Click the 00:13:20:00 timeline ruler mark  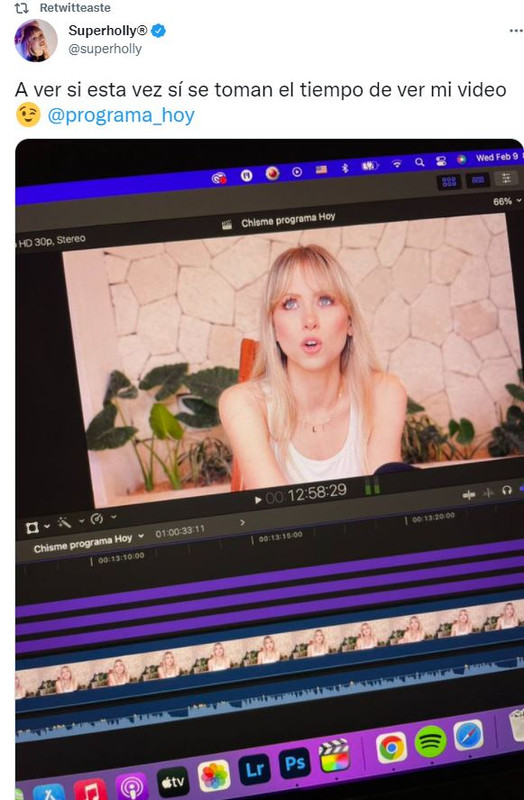coord(431,518)
